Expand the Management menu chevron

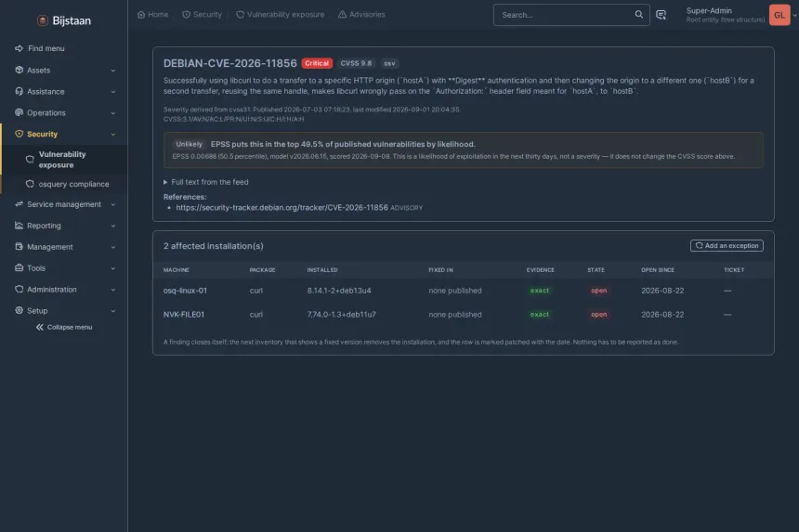pyautogui.click(x=113, y=247)
